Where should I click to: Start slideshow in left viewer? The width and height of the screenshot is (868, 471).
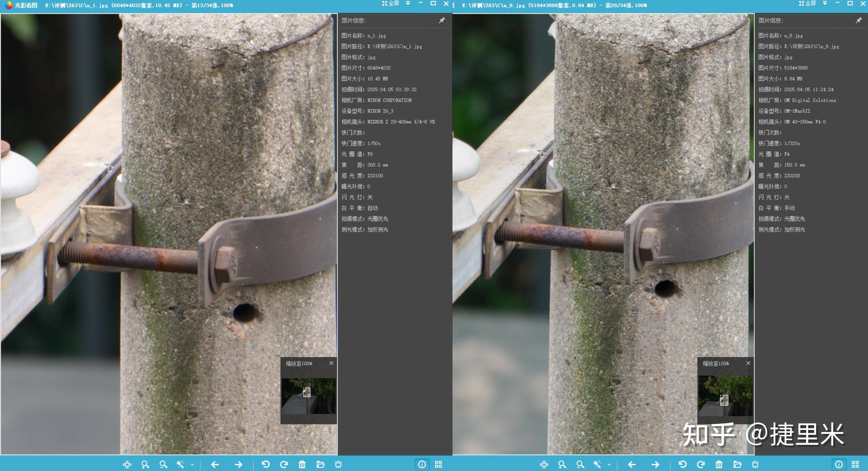point(338,464)
